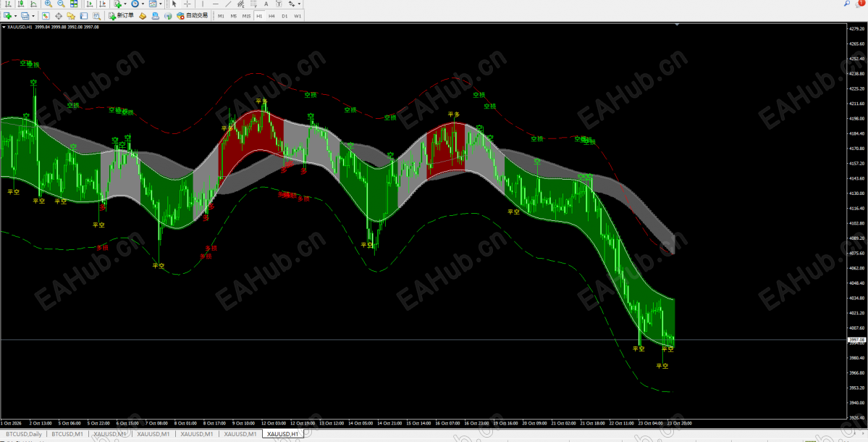Viewport: 868px width, 442px height.
Task: Select the text label 'T' tool
Action: pos(278,4)
